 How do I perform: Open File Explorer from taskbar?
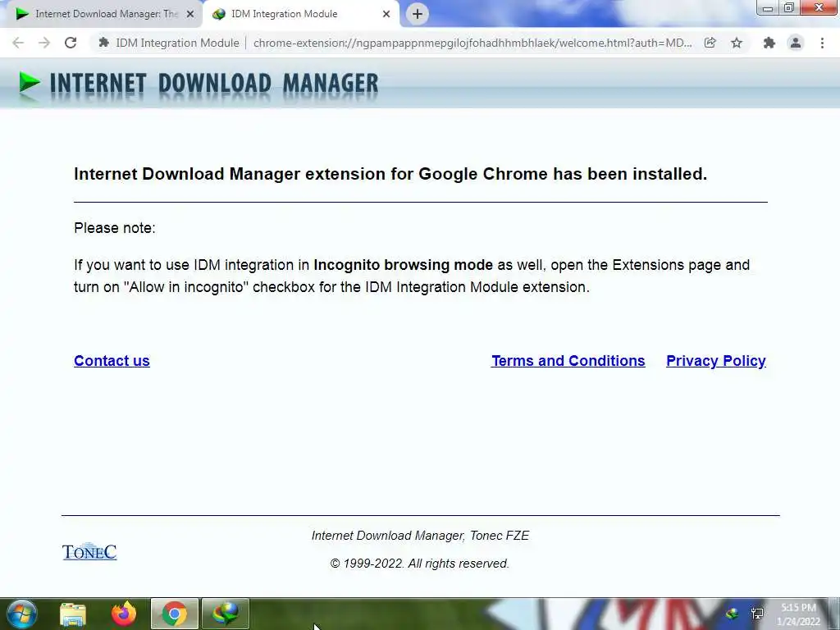(x=73, y=614)
